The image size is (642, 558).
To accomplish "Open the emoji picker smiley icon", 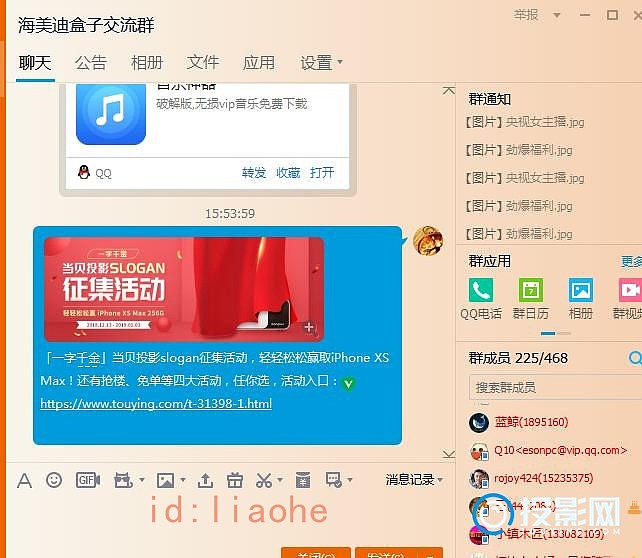I will click(x=54, y=480).
